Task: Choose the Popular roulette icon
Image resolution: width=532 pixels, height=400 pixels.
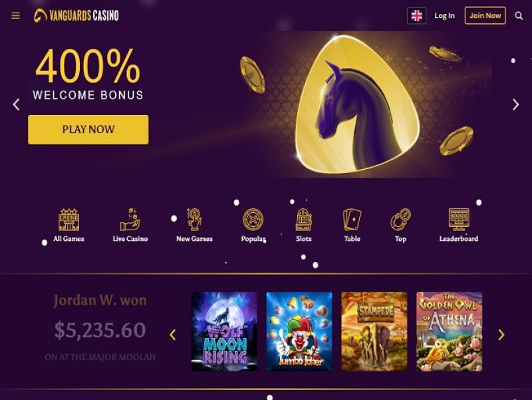Action: (x=253, y=220)
